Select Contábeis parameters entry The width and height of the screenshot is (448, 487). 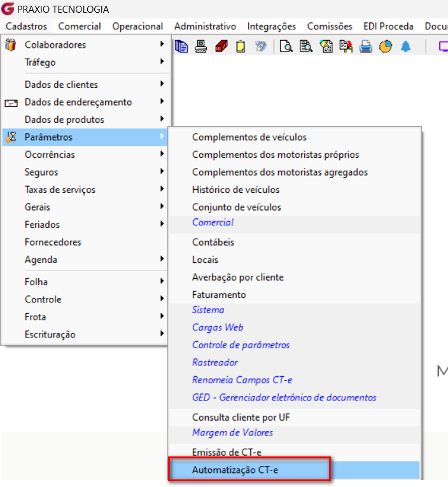(x=294, y=243)
